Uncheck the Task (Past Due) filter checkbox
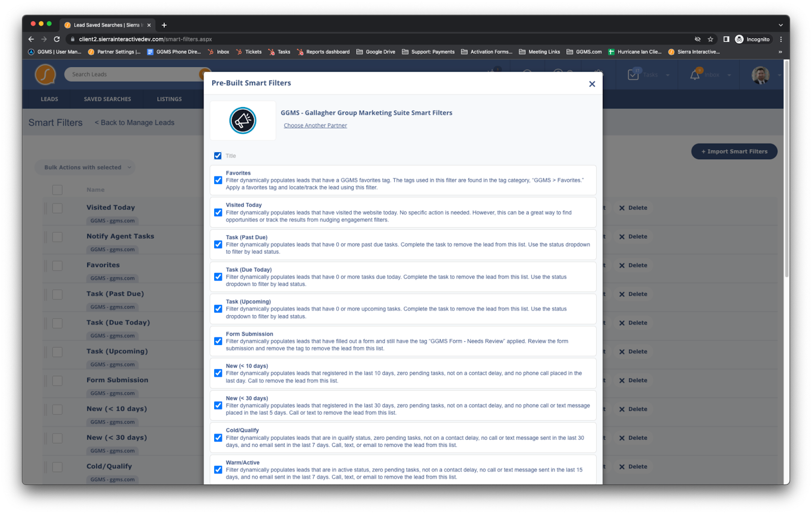 point(218,245)
